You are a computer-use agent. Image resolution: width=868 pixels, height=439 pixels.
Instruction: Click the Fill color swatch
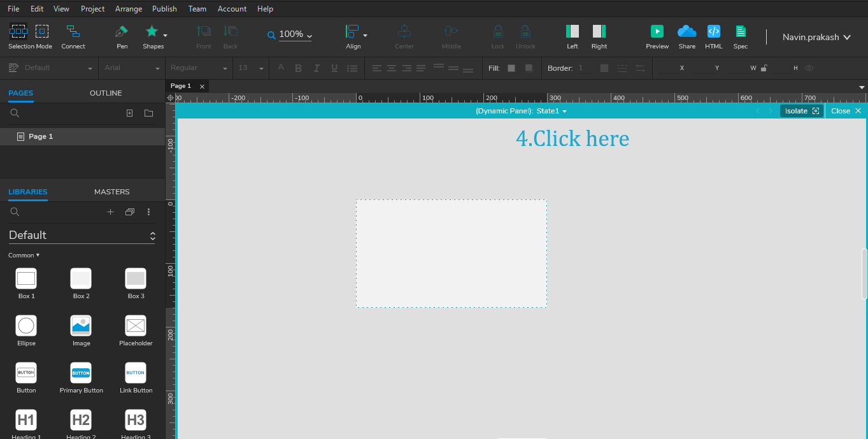click(x=511, y=68)
